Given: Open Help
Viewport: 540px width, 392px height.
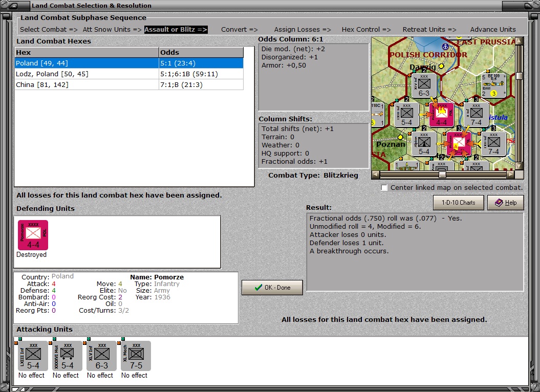Looking at the screenshot, I should point(506,203).
